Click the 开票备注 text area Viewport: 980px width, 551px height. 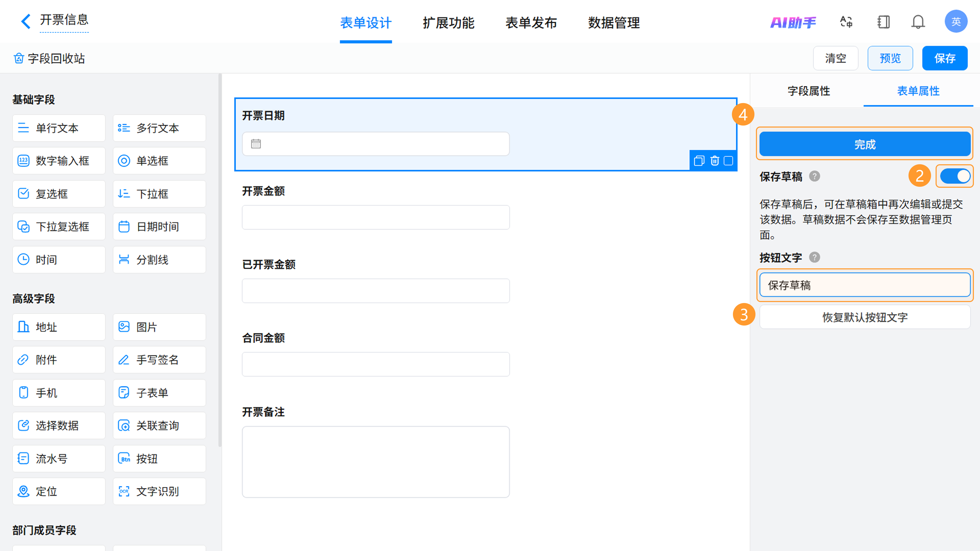pos(375,462)
